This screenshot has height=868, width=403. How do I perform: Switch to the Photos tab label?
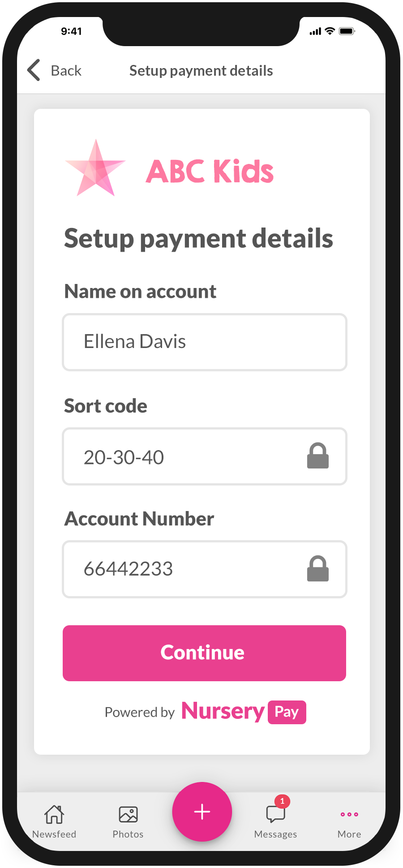point(128,834)
